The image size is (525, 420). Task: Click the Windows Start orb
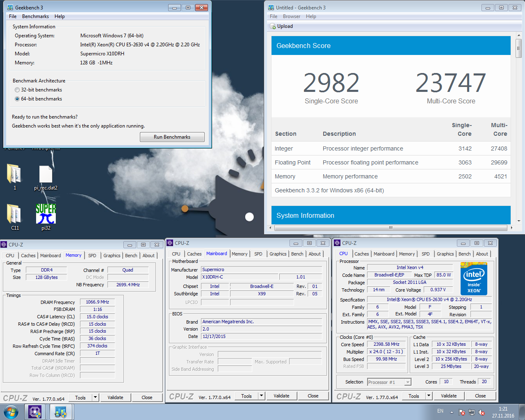(11, 412)
